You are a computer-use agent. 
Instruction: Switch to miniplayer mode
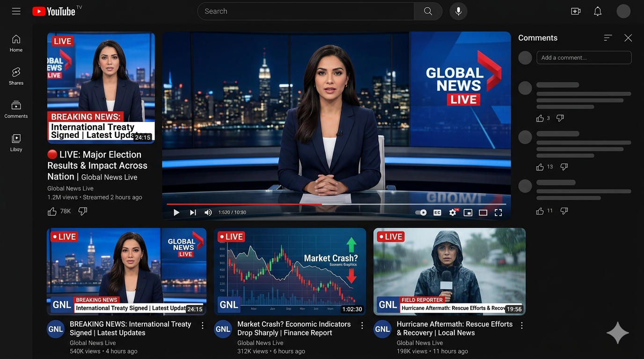click(x=468, y=212)
